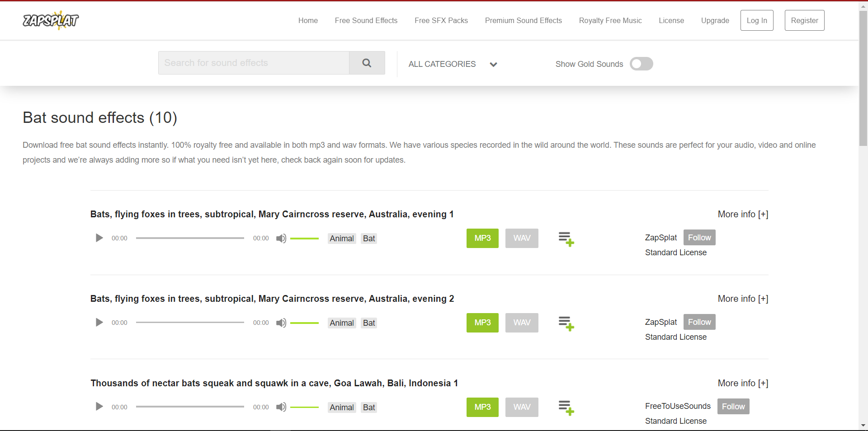This screenshot has width=868, height=431.
Task: Open Royalty Free Music page
Action: (610, 20)
